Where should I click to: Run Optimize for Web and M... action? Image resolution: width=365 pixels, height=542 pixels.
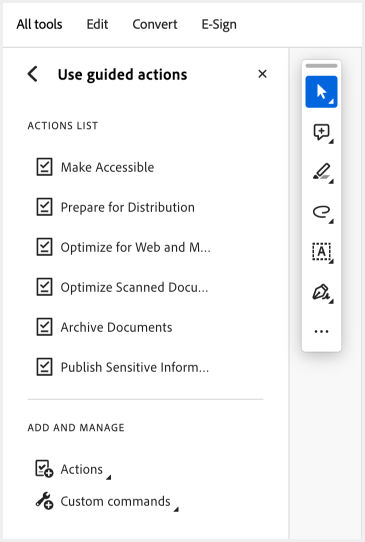click(x=124, y=247)
